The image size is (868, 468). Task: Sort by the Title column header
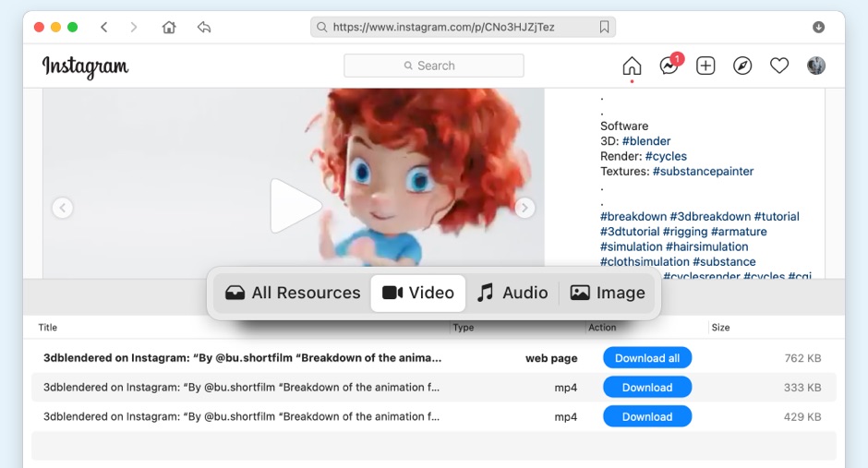click(48, 328)
